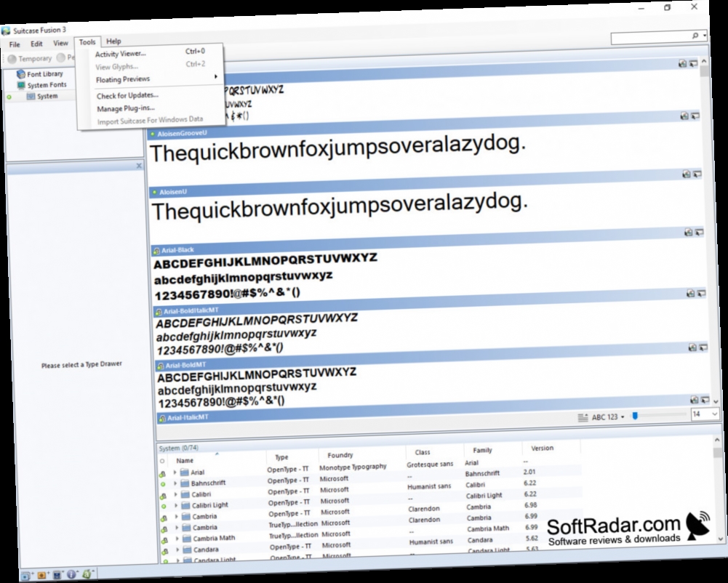Close the Type Drawer panel
The width and height of the screenshot is (728, 583).
pyautogui.click(x=139, y=166)
